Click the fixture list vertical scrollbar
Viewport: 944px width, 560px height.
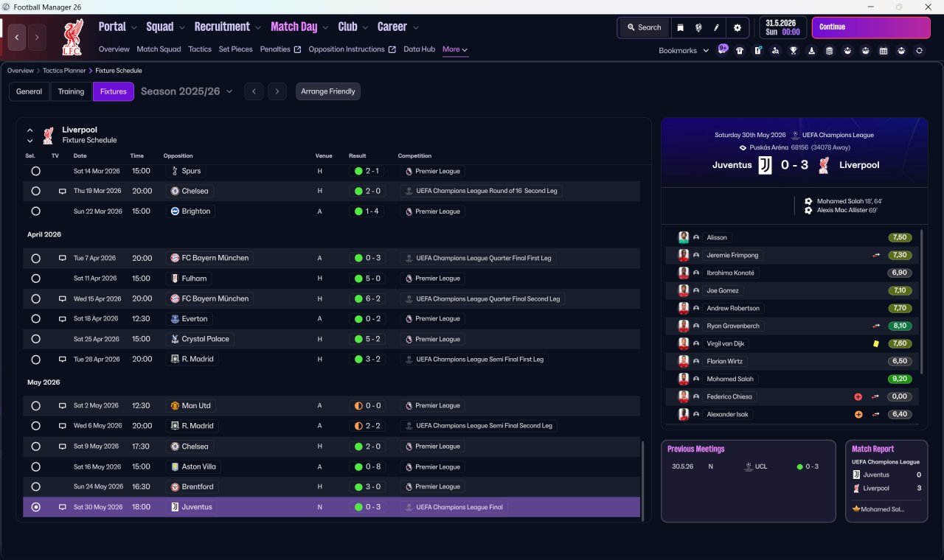pyautogui.click(x=644, y=479)
